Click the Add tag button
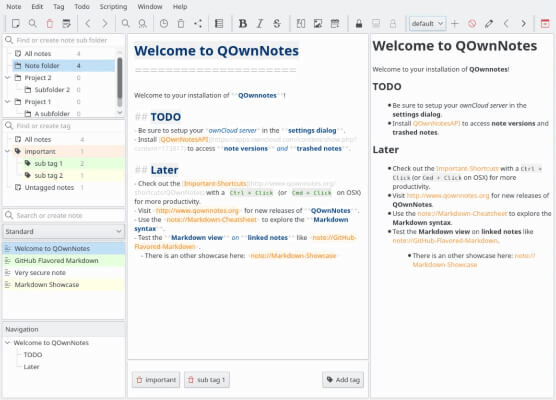This screenshot has width=556, height=400. point(343,380)
